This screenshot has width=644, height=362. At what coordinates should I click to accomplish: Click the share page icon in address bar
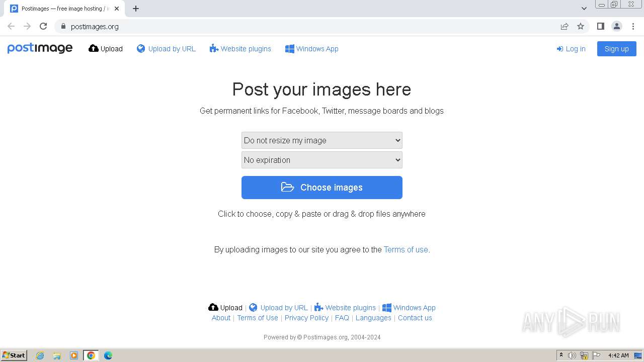565,26
